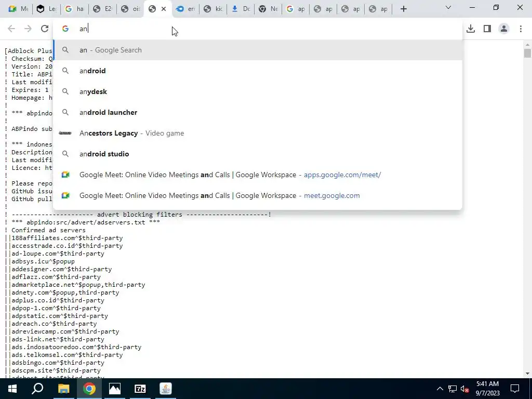Select 'Ancestors Legacy' video game suggestion
This screenshot has width=532, height=399.
258,133
